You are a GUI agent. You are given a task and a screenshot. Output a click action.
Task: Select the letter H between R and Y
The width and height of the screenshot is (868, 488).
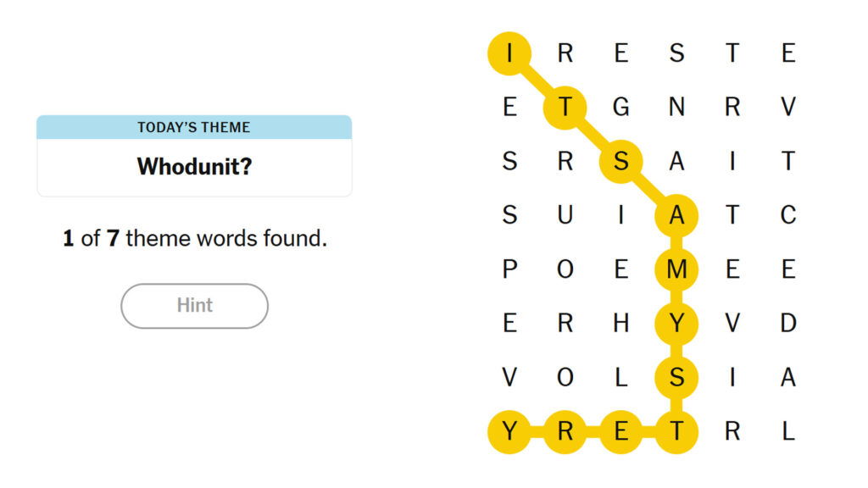click(x=620, y=324)
